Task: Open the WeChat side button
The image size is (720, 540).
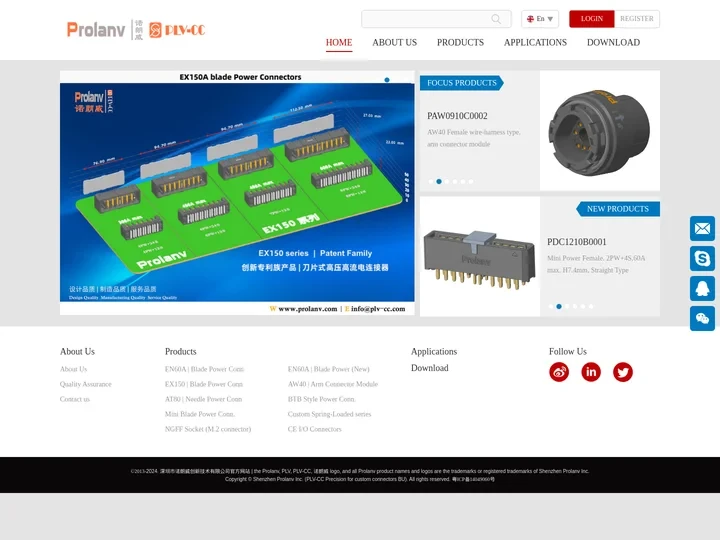Action: (702, 318)
